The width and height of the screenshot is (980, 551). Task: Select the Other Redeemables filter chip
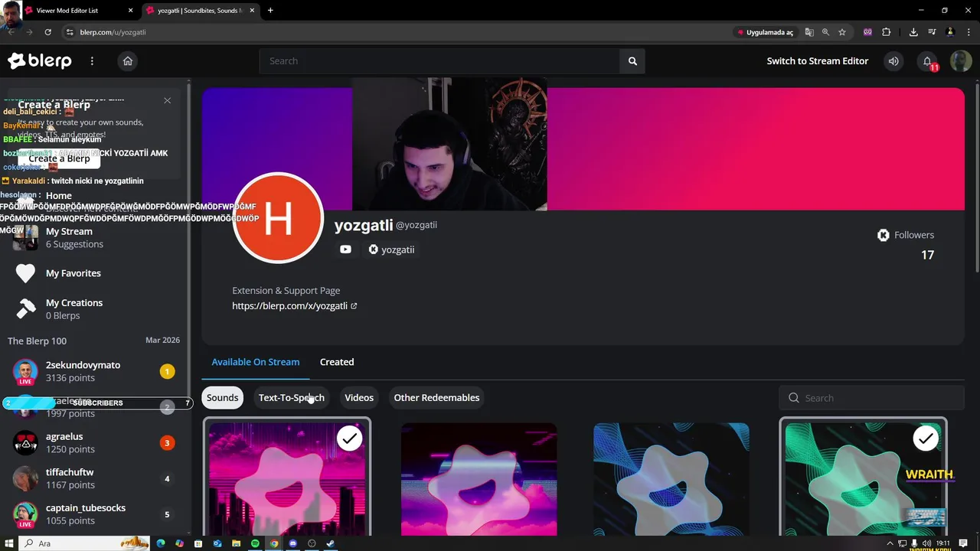click(436, 397)
